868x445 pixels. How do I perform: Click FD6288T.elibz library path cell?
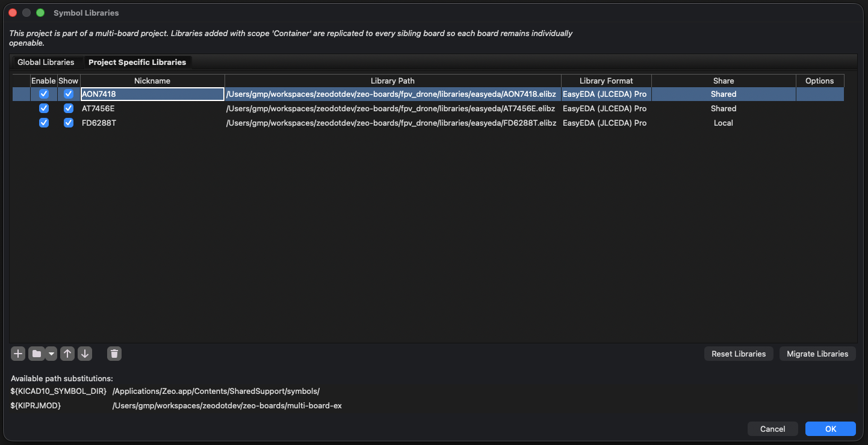point(393,123)
